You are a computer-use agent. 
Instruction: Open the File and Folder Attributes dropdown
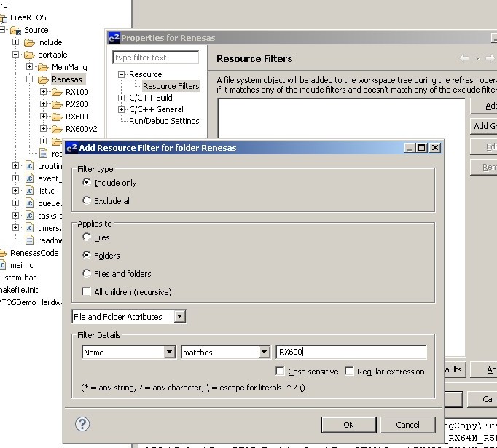(x=129, y=317)
